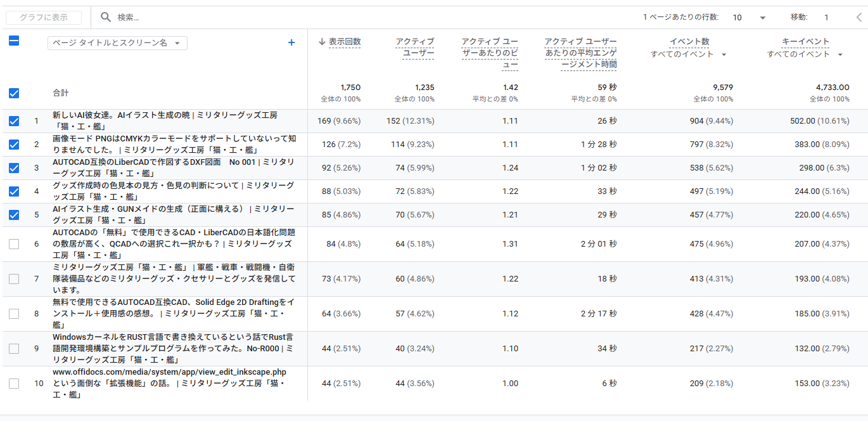This screenshot has width=868, height=421.
Task: Check row 10 checkbox for offidocs inkscape
Action: click(x=14, y=384)
